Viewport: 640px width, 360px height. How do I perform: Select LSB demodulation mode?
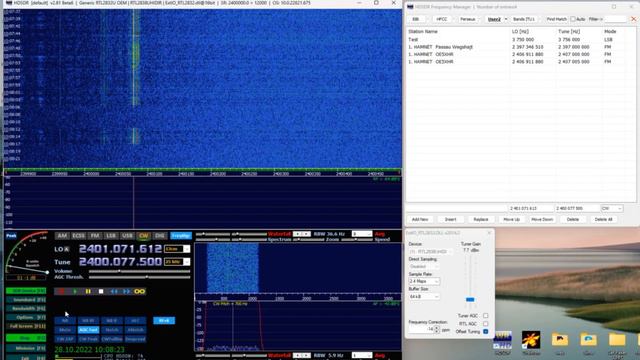point(111,236)
